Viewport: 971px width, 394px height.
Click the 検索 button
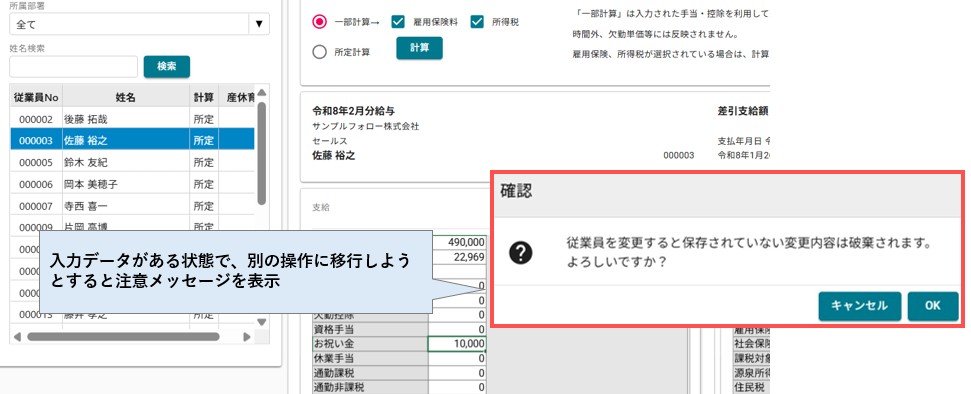[x=167, y=66]
